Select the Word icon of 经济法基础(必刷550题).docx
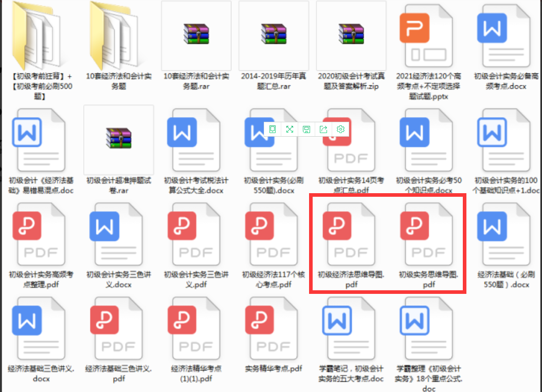This screenshot has height=392, width=542. (503, 234)
